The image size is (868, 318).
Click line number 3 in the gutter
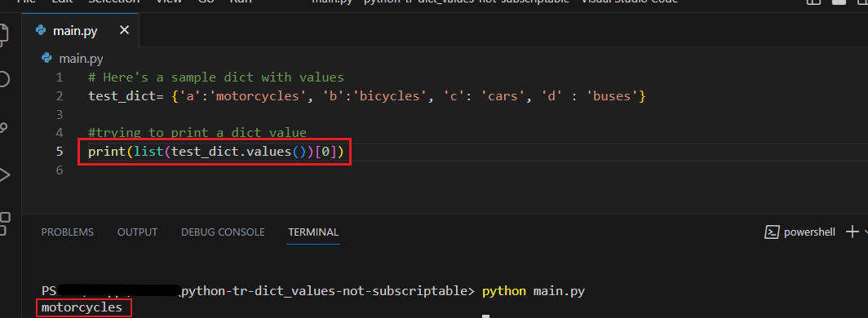point(60,114)
